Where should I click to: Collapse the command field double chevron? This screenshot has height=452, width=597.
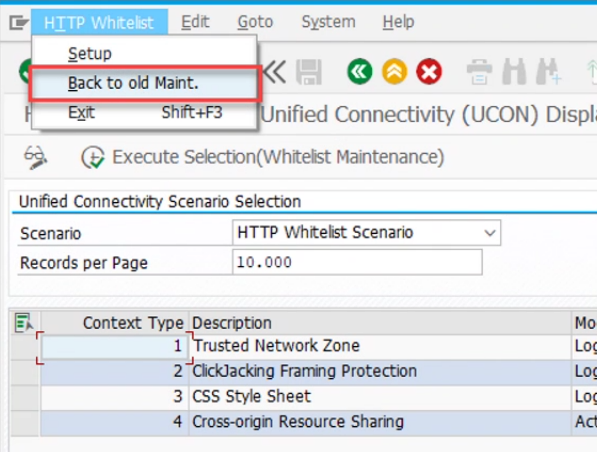tap(274, 72)
